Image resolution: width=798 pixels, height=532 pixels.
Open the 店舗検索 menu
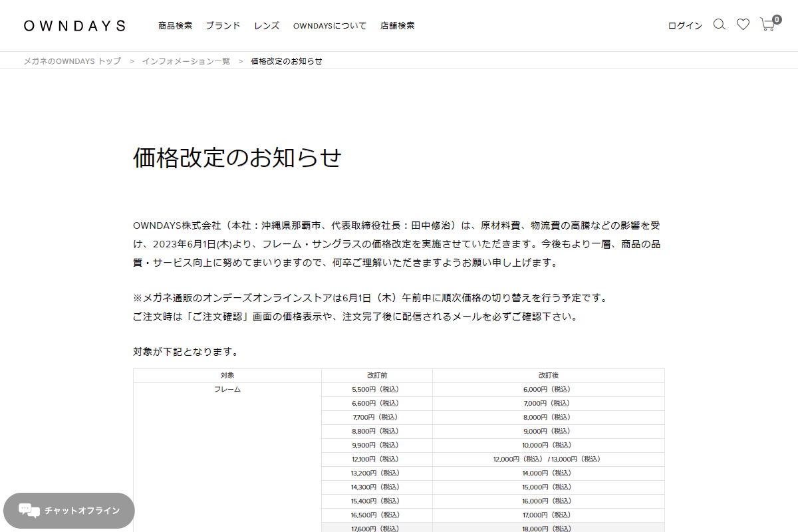tap(398, 25)
